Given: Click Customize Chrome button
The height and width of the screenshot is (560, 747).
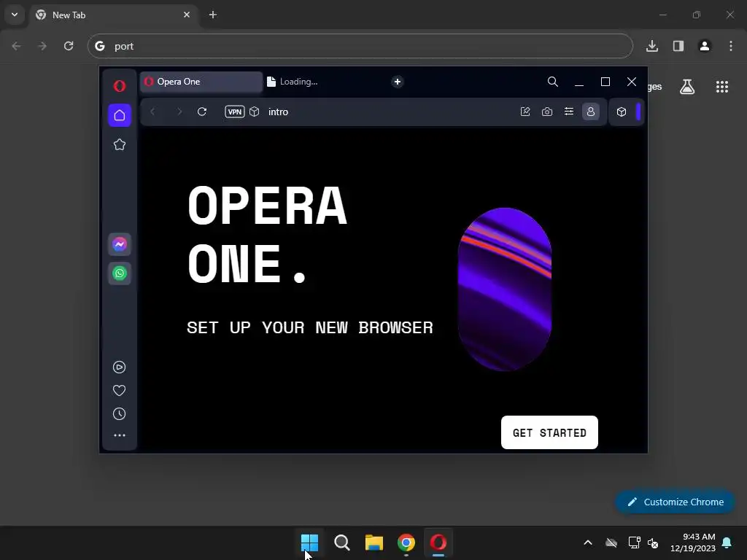Looking at the screenshot, I should (675, 502).
